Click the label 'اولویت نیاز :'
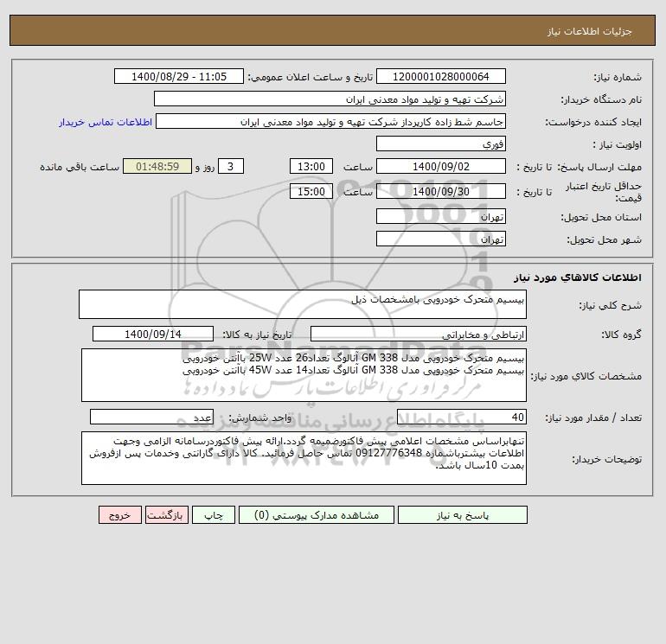Screen dimensions: 666x644 click(x=617, y=144)
